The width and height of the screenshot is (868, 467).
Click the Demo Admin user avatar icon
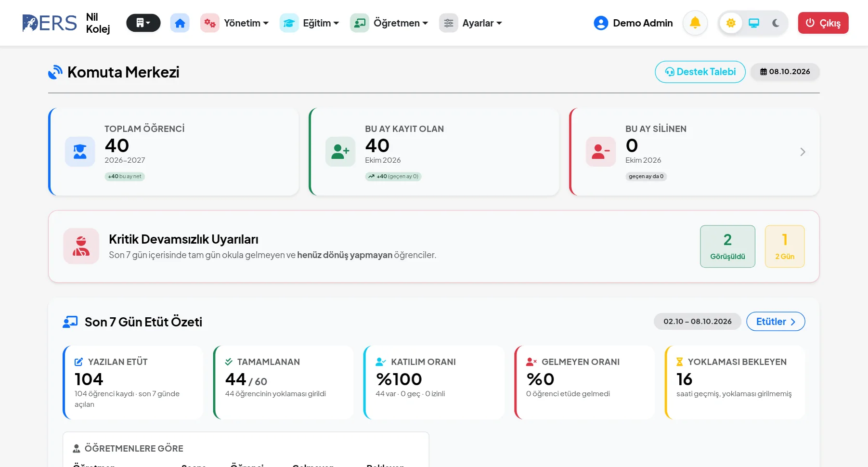click(x=601, y=23)
